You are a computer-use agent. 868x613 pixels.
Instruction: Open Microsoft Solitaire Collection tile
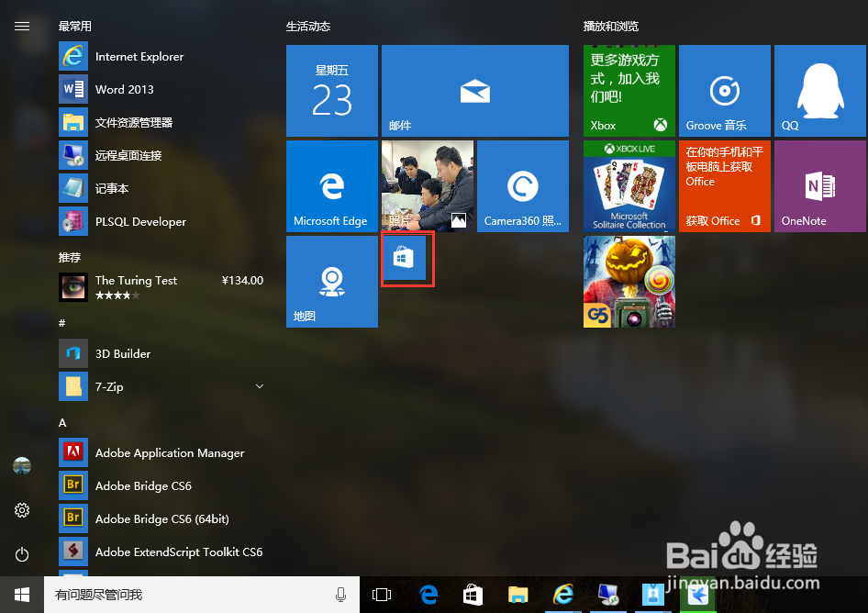629,186
